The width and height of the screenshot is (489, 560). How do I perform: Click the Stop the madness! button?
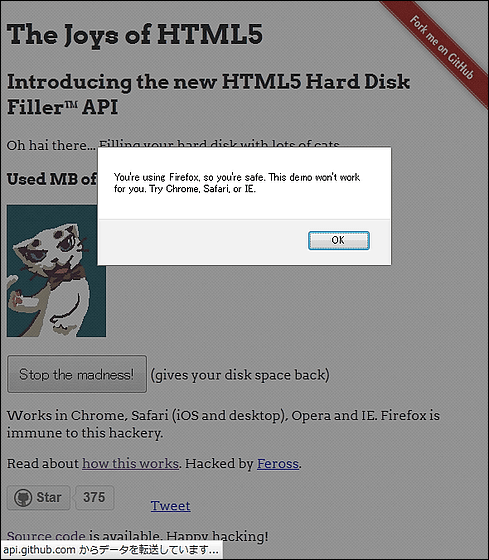(77, 374)
